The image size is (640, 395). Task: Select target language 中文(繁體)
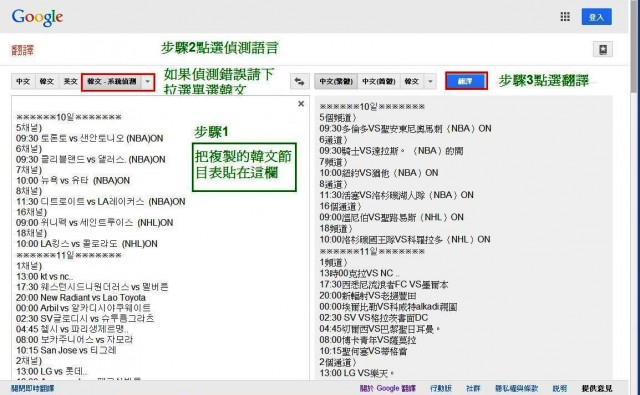pyautogui.click(x=336, y=82)
